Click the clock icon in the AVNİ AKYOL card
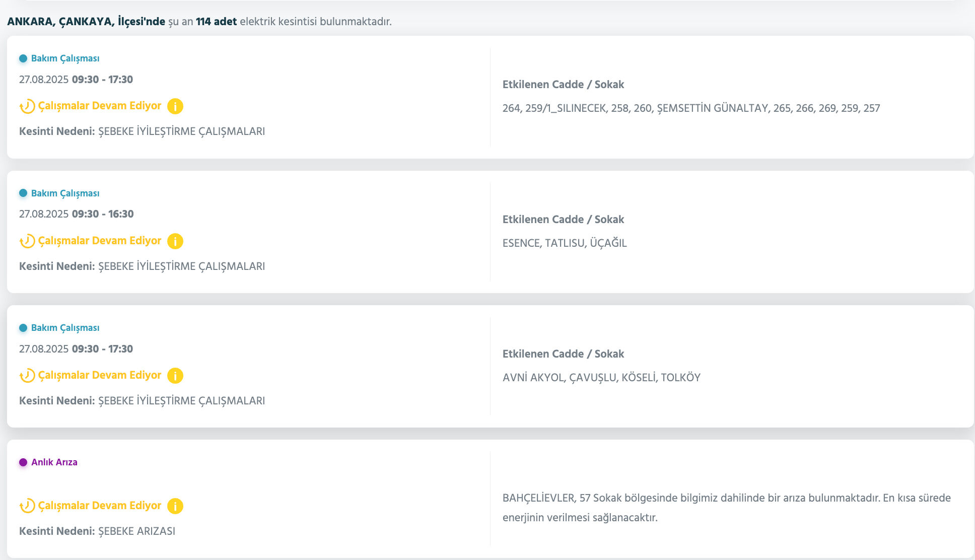Image resolution: width=975 pixels, height=560 pixels. coord(27,376)
